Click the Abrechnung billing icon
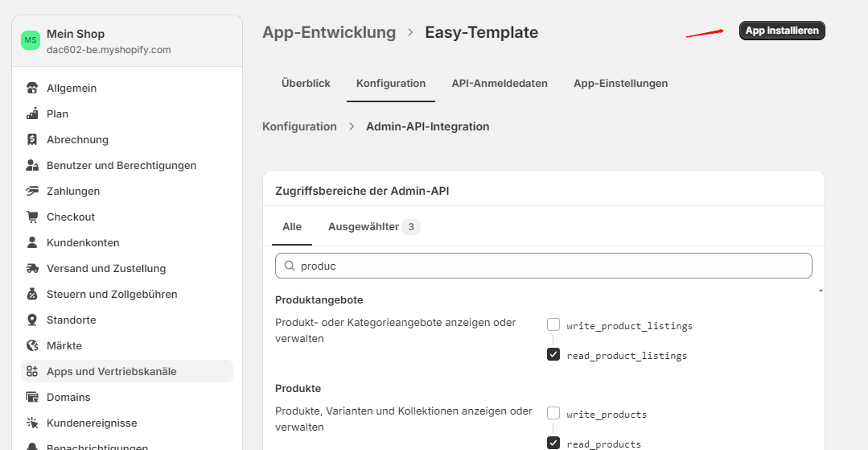 coord(32,139)
